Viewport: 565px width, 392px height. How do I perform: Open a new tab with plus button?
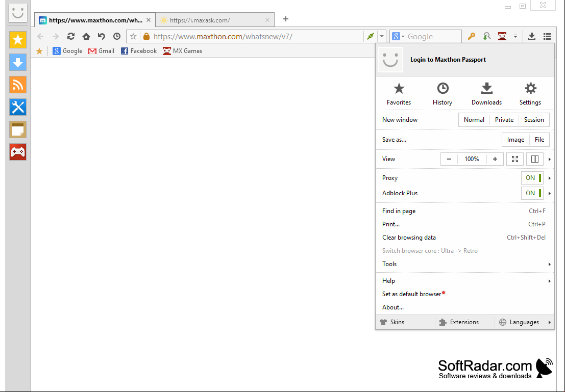pos(286,19)
